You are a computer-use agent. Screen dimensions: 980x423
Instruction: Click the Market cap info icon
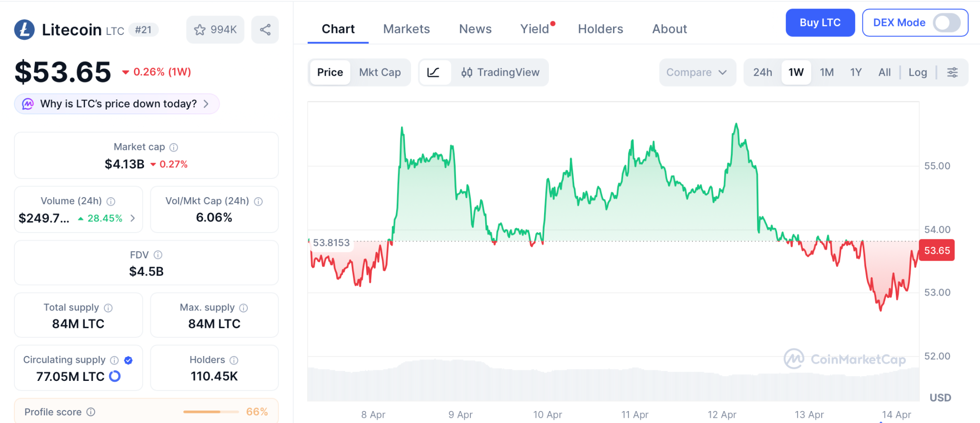(x=174, y=147)
